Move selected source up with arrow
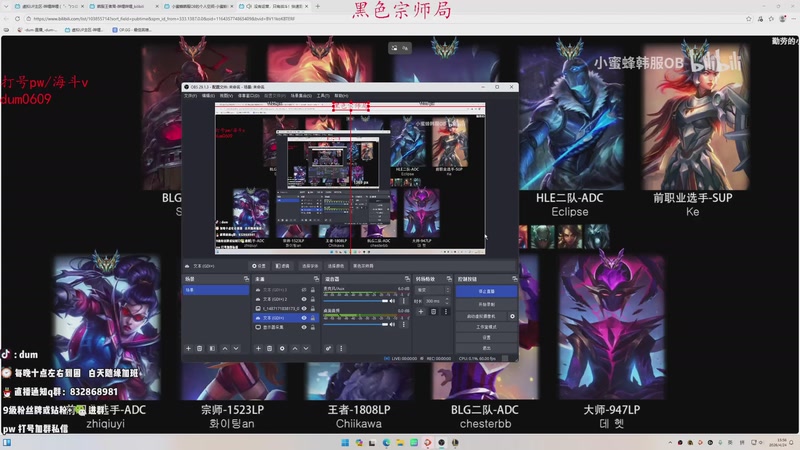800x450 pixels. (294, 348)
